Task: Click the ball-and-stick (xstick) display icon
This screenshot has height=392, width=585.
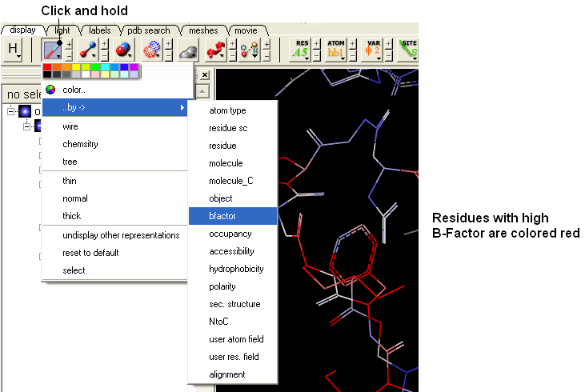Action: coord(87,50)
